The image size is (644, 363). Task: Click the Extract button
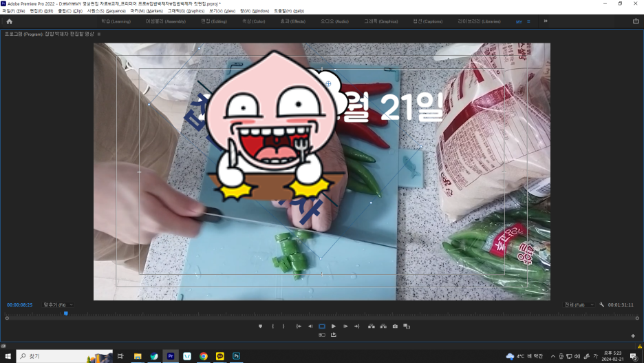tap(383, 326)
